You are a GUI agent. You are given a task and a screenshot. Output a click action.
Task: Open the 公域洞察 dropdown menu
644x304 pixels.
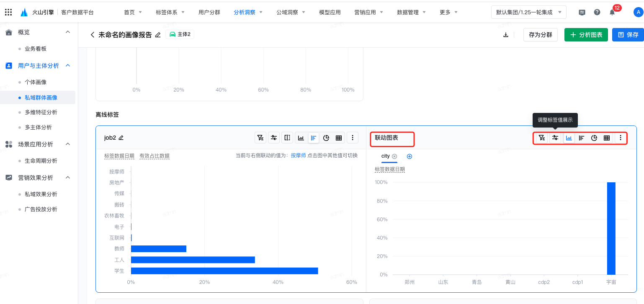point(291,12)
